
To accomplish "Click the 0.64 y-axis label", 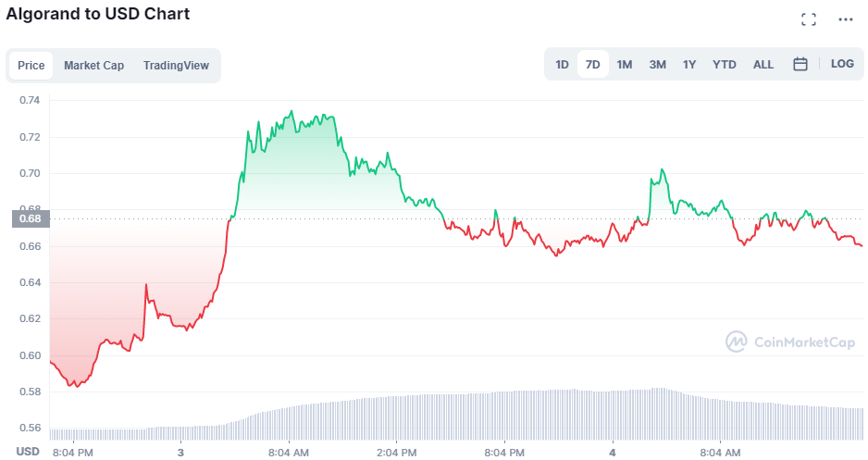I will [x=30, y=282].
